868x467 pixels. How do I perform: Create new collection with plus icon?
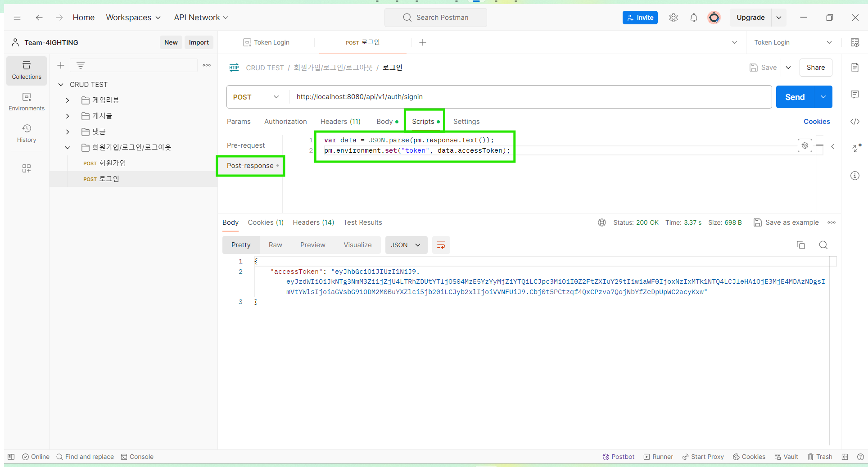click(x=61, y=65)
